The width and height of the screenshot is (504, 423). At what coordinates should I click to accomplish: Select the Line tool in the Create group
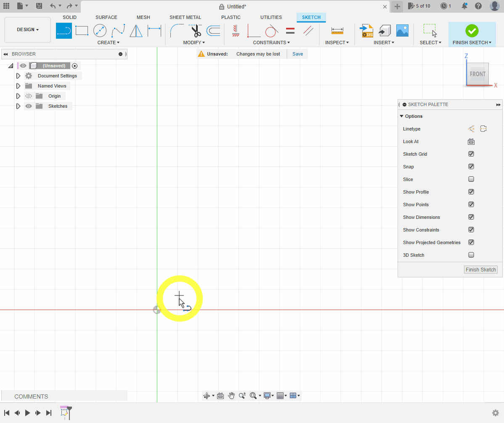[64, 31]
